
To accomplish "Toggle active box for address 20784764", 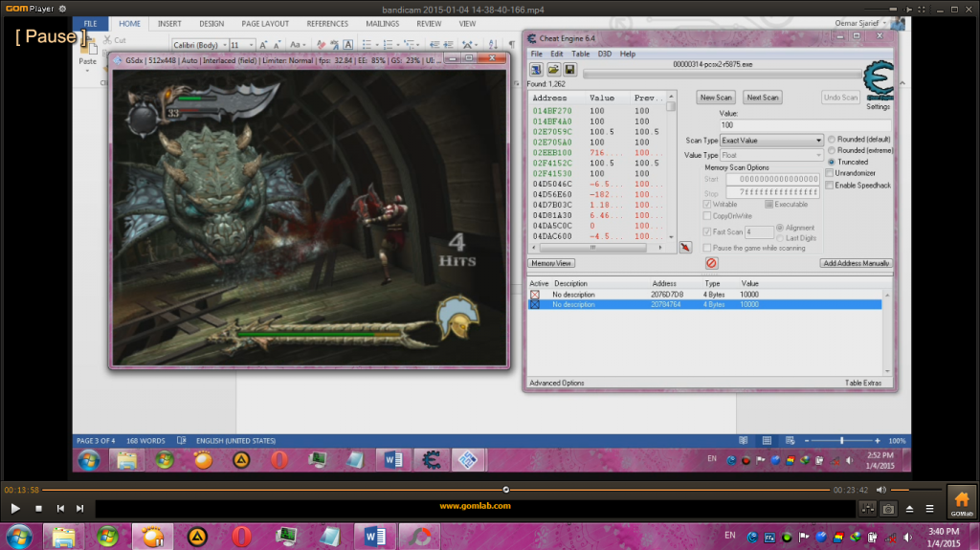I will (535, 304).
